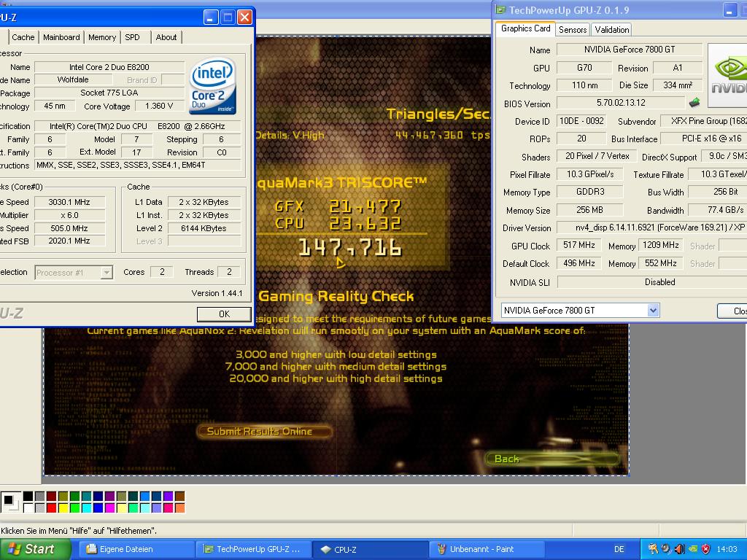Click the Intel Core 2 Duo logo
The image size is (747, 560).
coord(212,86)
